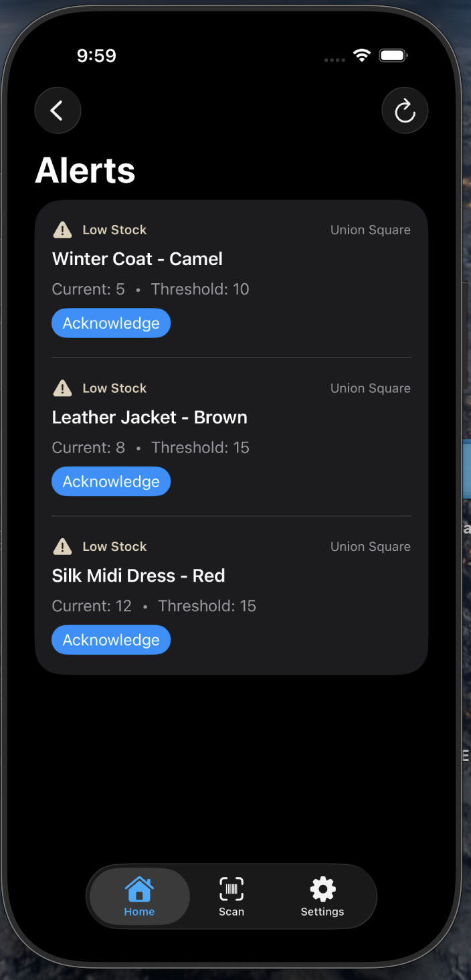Open the Low Stock label on first alert
The height and width of the screenshot is (980, 471).
point(114,230)
